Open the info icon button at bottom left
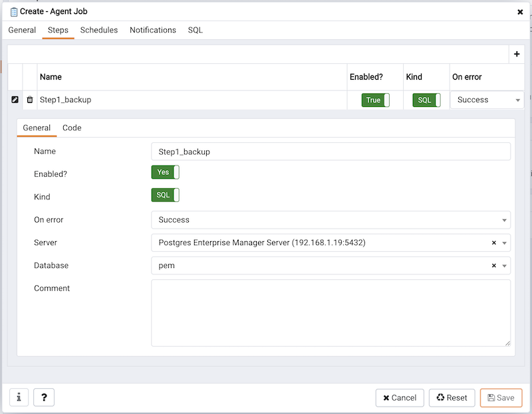The image size is (532, 414). pyautogui.click(x=19, y=397)
